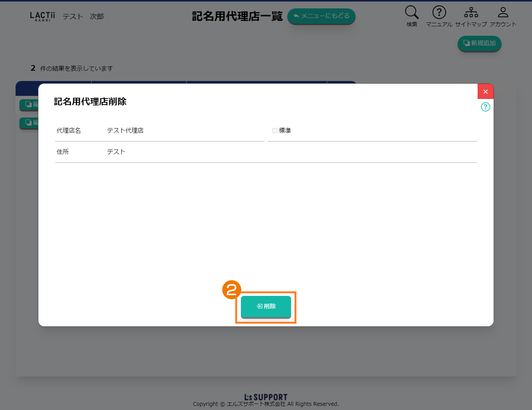
Task: Open the サイトマップ icon
Action: point(471,13)
